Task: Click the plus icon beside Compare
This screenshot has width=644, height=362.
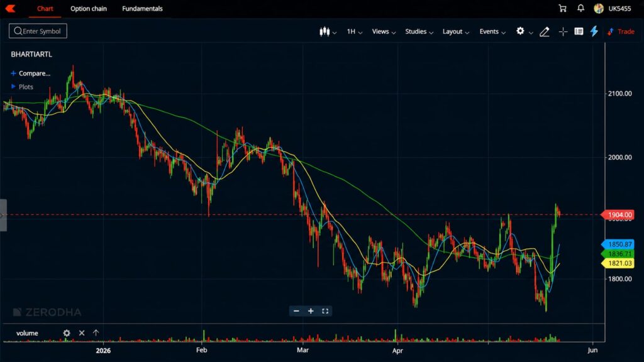Action: (13, 73)
